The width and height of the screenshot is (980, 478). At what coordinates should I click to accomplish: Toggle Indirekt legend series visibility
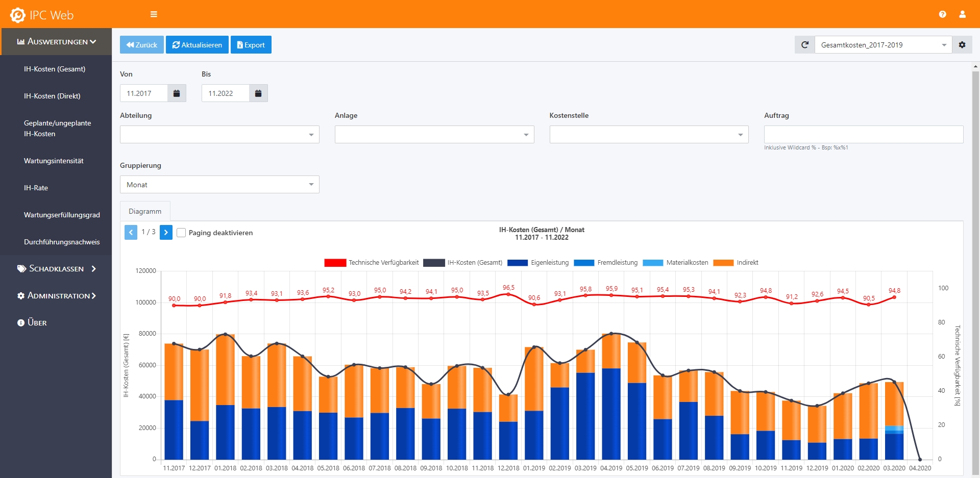(736, 263)
